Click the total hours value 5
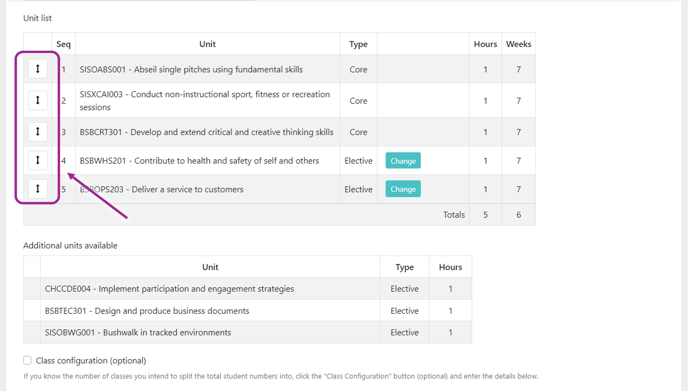The width and height of the screenshot is (688, 391). pyautogui.click(x=485, y=215)
